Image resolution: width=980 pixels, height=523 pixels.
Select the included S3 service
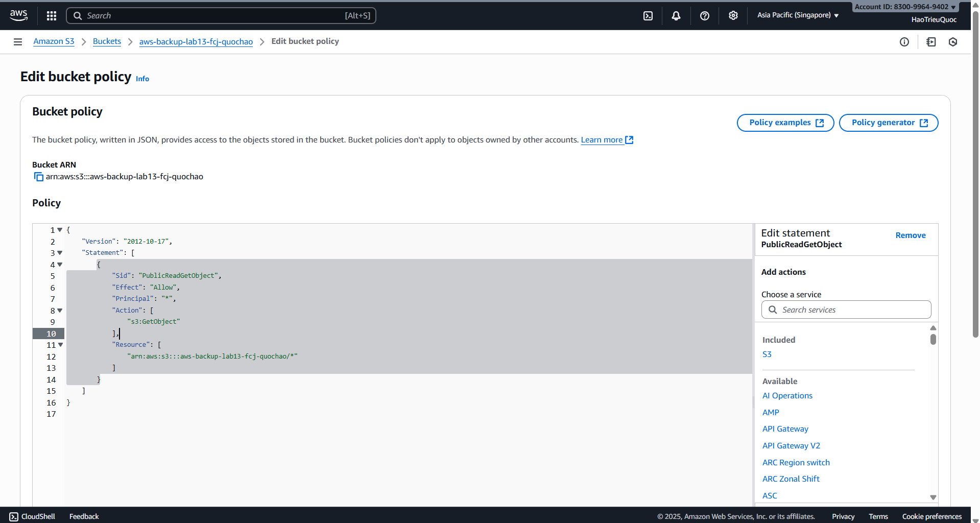[767, 354]
